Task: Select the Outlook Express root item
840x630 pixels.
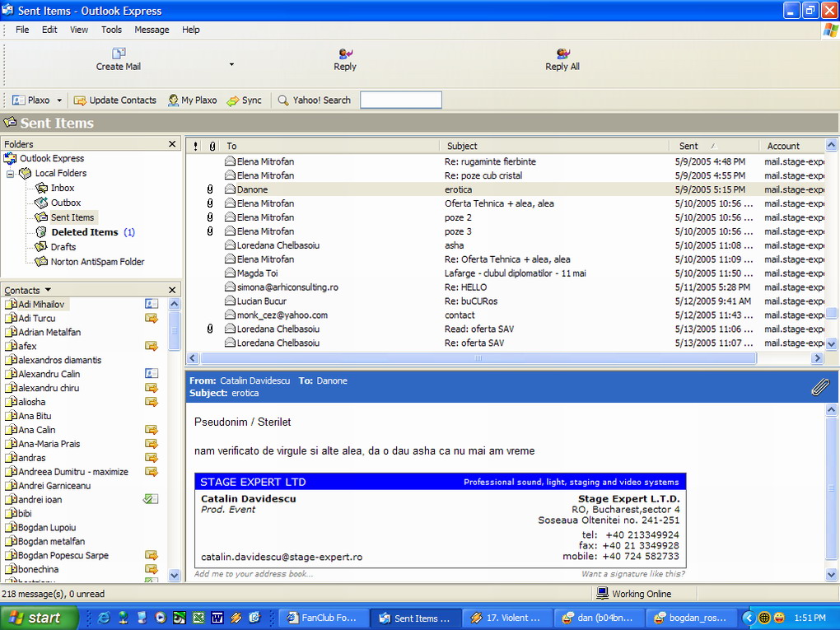Action: (44, 159)
